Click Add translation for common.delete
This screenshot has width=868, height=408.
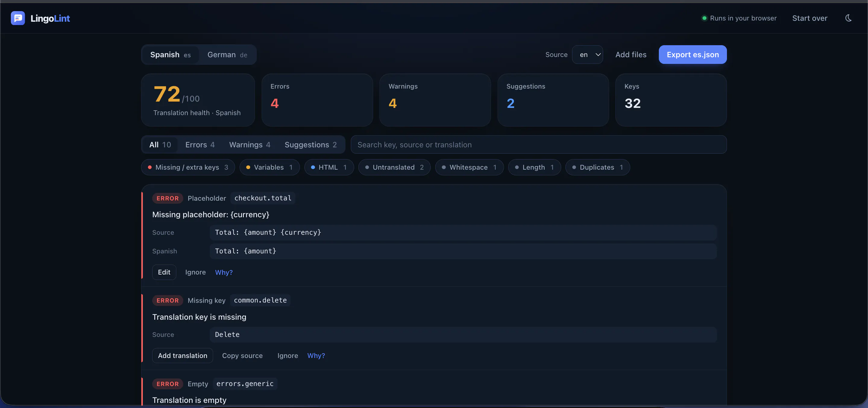183,356
